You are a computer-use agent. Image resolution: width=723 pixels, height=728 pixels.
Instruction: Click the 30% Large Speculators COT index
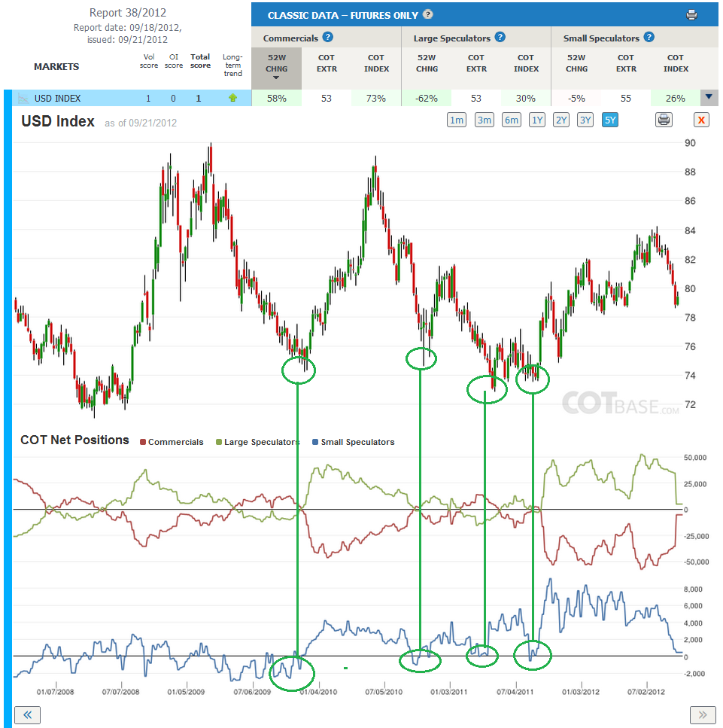(526, 99)
